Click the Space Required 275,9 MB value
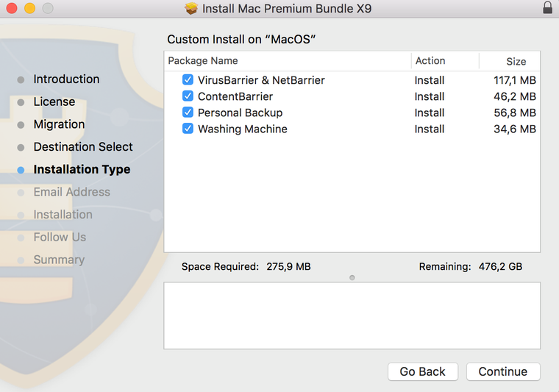The image size is (559, 392). click(x=288, y=266)
